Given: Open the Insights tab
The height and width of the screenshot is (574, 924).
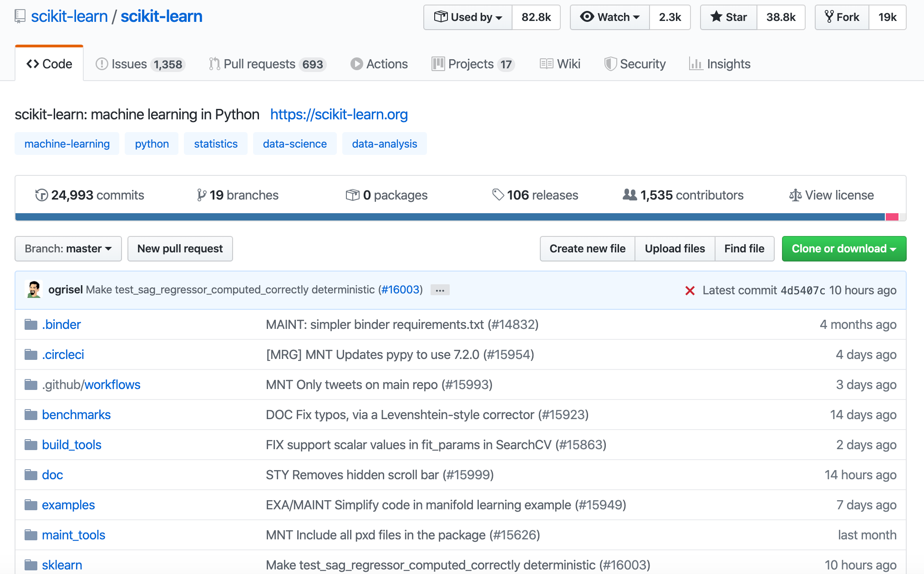Looking at the screenshot, I should [x=720, y=64].
